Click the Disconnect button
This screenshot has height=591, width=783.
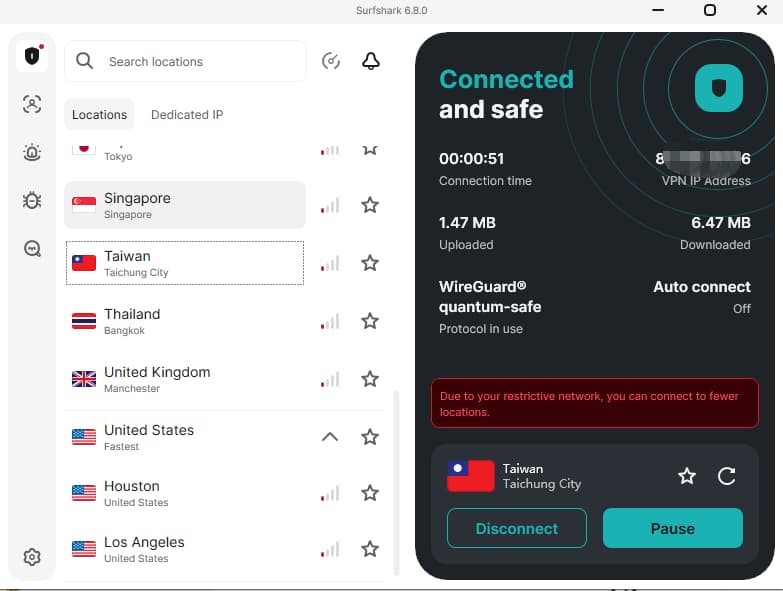click(517, 528)
